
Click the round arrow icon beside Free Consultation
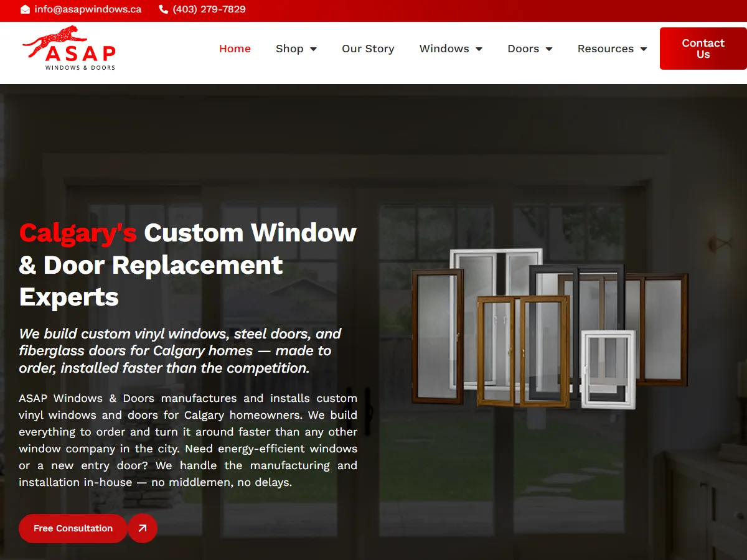[143, 528]
